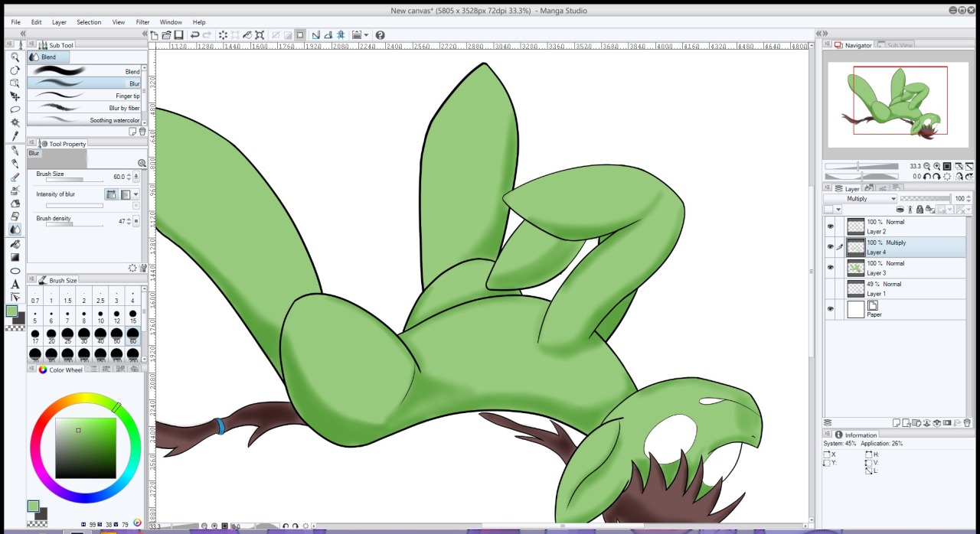Undo the last action
The height and width of the screenshot is (534, 980).
click(x=194, y=35)
